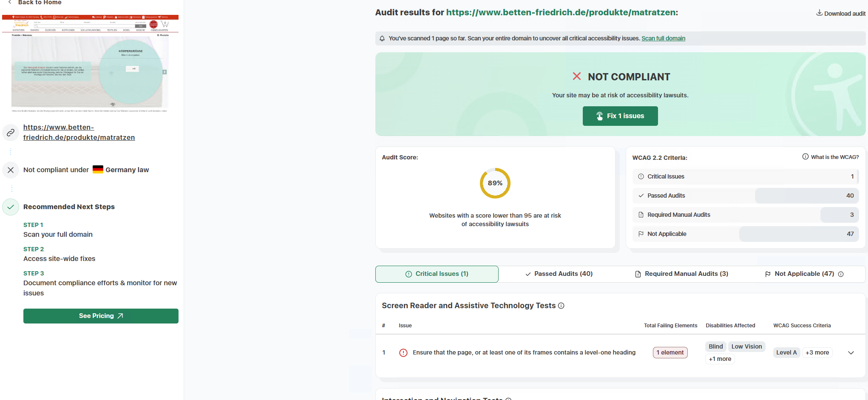Click the link chain icon beside URL
Viewport: 868px width, 400px height.
pyautogui.click(x=11, y=133)
